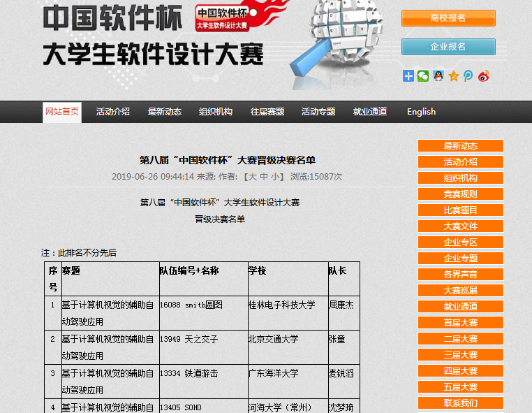The image size is (532, 413).
Task: Open 竞赛规则 in the right sidebar
Action: coord(461,194)
